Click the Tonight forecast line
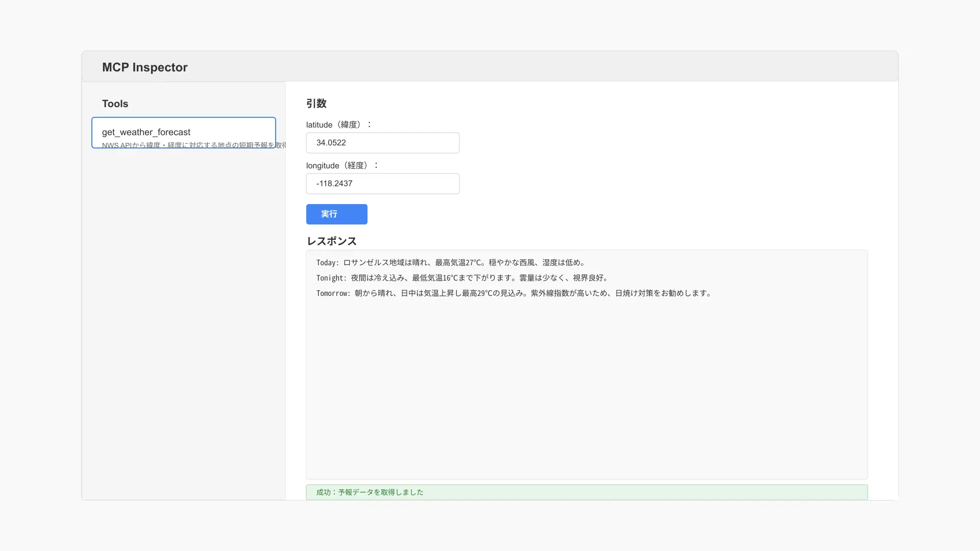980x551 pixels. click(x=463, y=278)
